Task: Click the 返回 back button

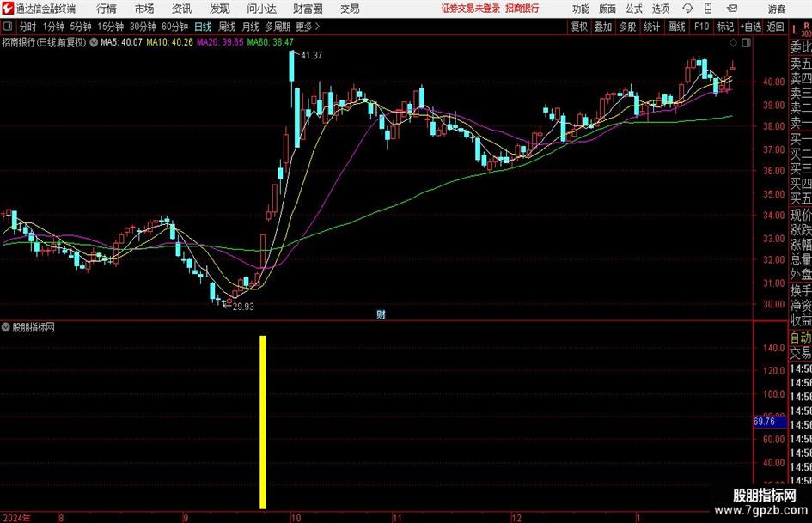Action: (775, 27)
